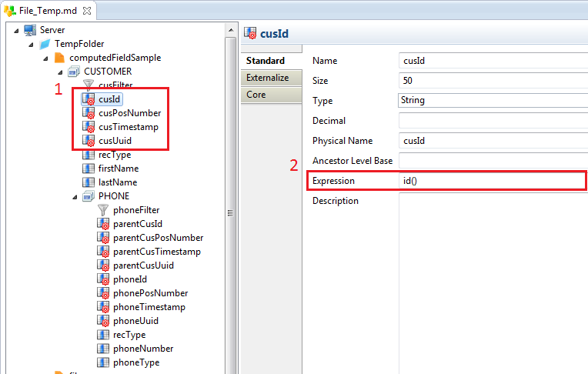Click the Server node icon
588x374 pixels.
pyautogui.click(x=30, y=30)
